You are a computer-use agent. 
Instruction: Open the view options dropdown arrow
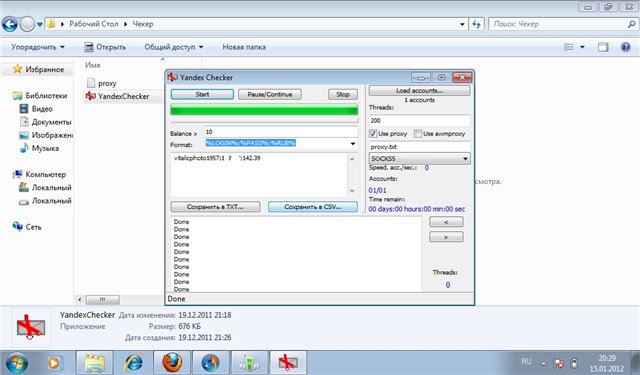(582, 47)
